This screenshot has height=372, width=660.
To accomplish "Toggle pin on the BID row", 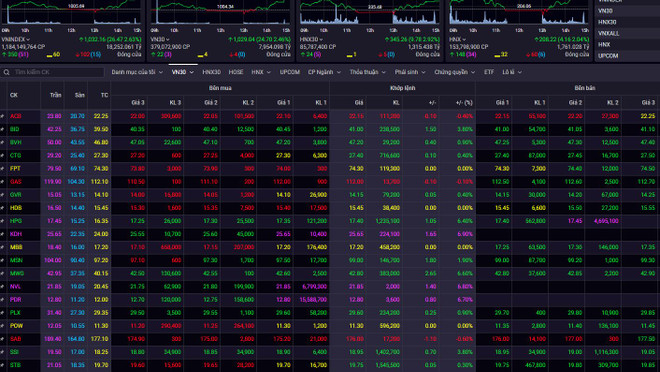I will pos(3,129).
